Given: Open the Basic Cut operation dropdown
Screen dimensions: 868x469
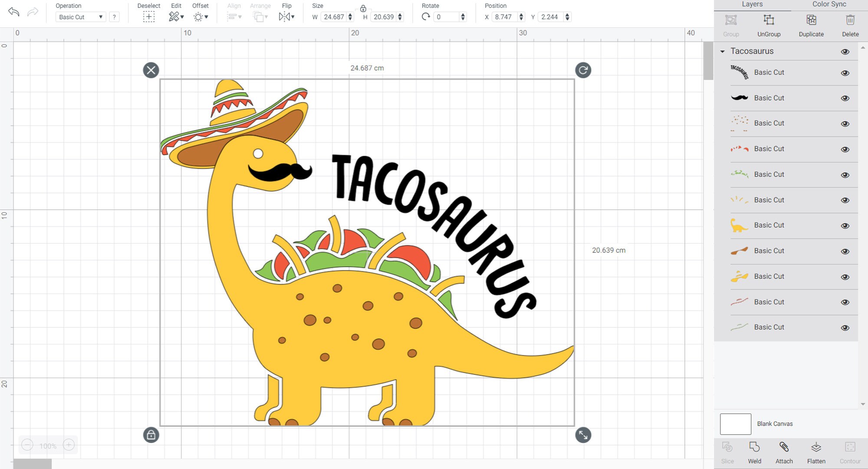Looking at the screenshot, I should pyautogui.click(x=80, y=17).
